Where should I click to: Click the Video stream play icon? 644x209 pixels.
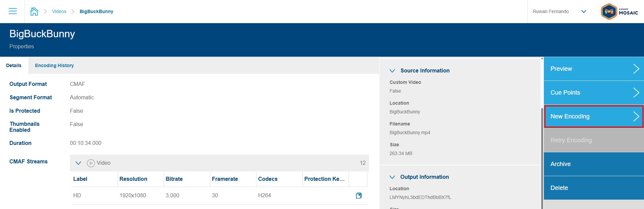[x=91, y=163]
